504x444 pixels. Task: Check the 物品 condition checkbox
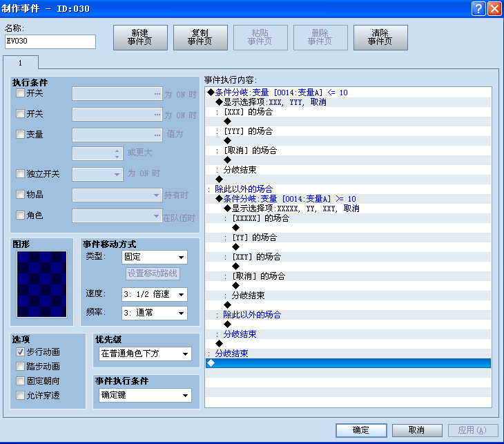pos(20,195)
